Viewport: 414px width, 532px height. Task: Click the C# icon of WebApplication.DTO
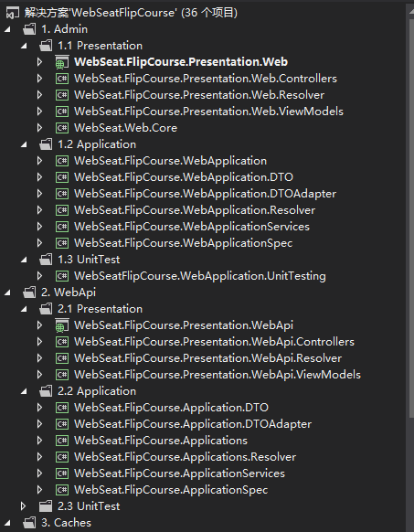[x=62, y=177]
